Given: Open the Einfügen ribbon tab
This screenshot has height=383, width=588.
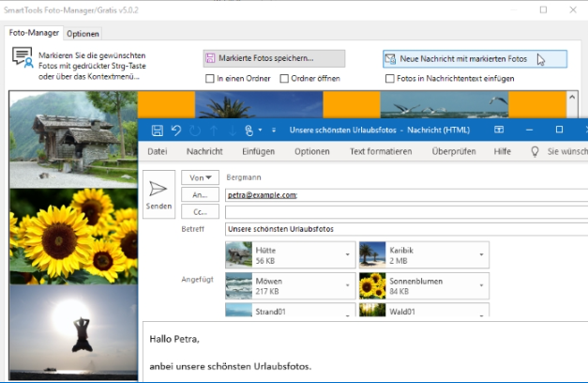Looking at the screenshot, I should 258,151.
